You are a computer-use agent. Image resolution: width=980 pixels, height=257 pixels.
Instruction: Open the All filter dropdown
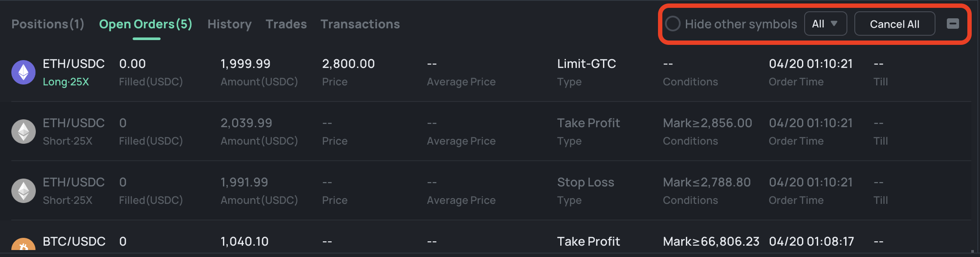pos(825,24)
